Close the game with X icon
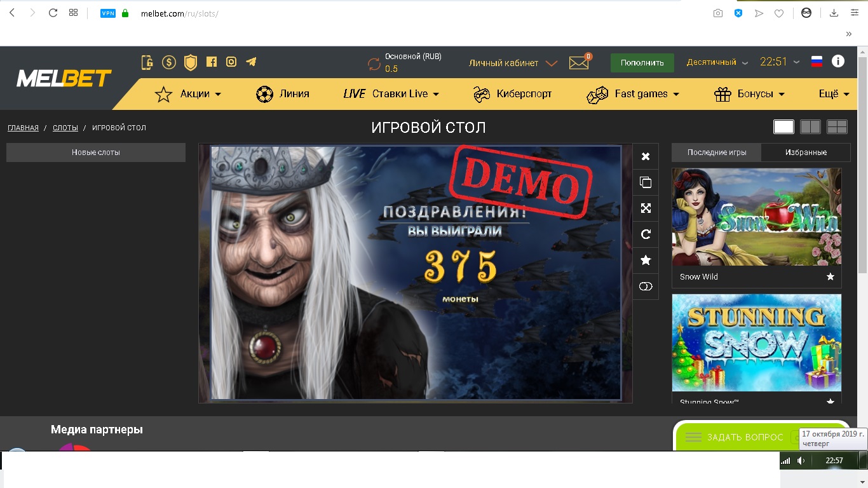 tap(646, 156)
